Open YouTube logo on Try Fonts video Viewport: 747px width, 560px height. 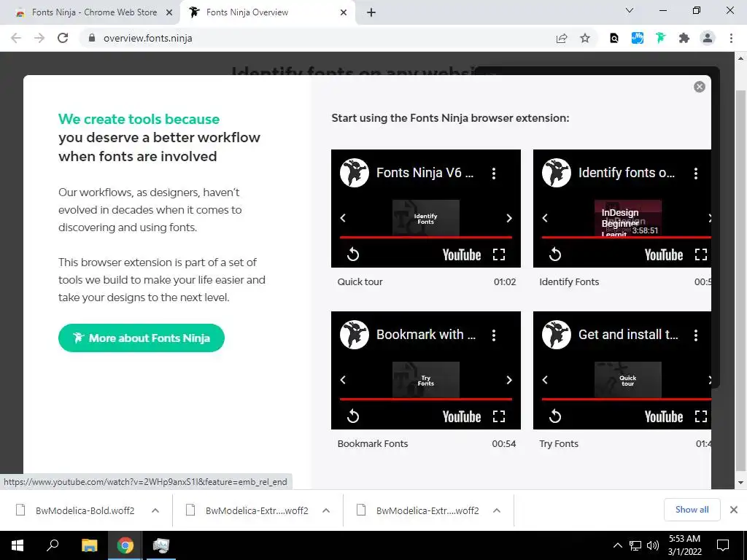click(664, 416)
